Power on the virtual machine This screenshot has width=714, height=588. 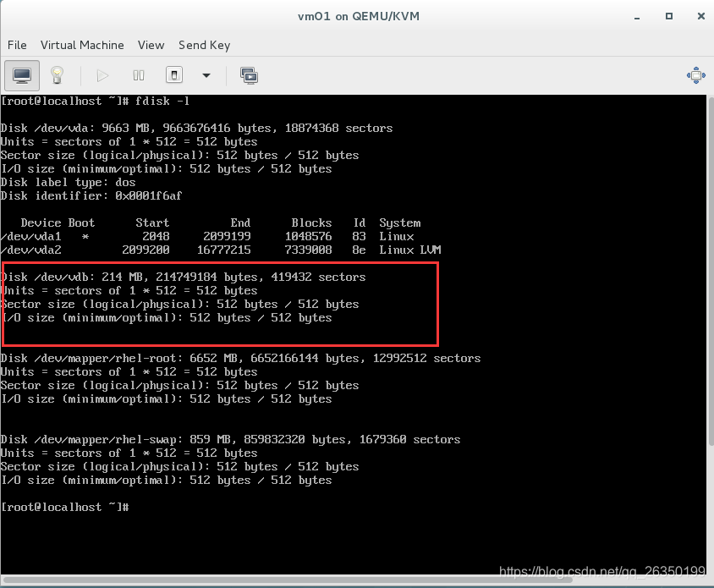coord(103,75)
